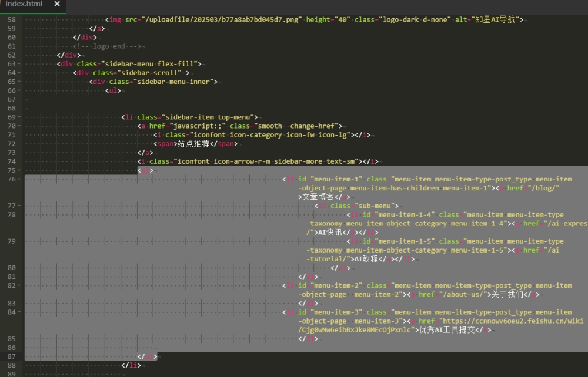Screen dimensions: 588x377
Task: Collapse the fold arrow at line 77
Action: (19, 206)
